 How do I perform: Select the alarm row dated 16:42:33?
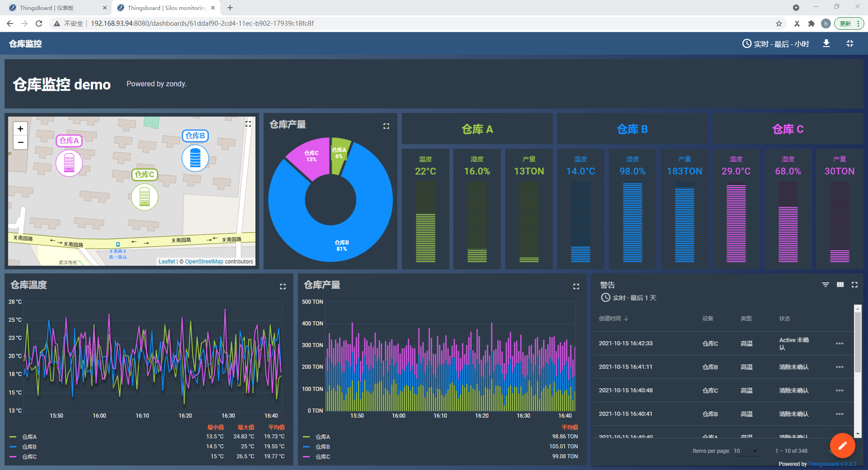click(723, 343)
